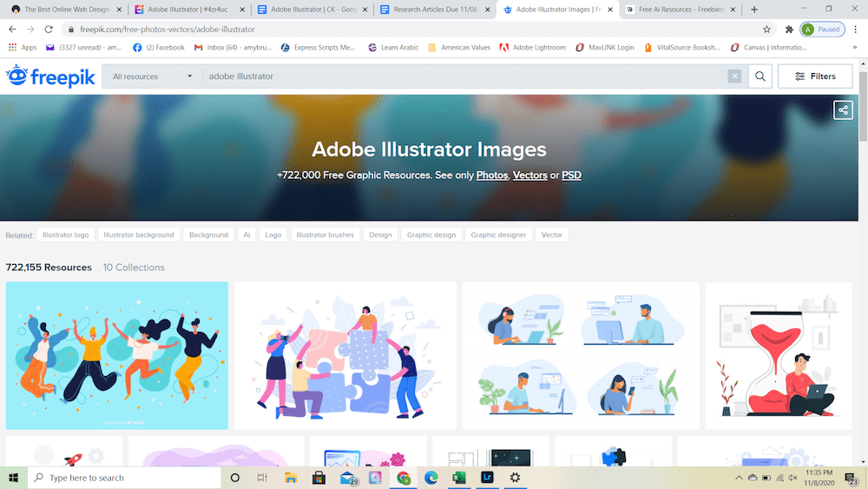Select the Logo related tag
This screenshot has height=489, width=868.
pos(273,235)
